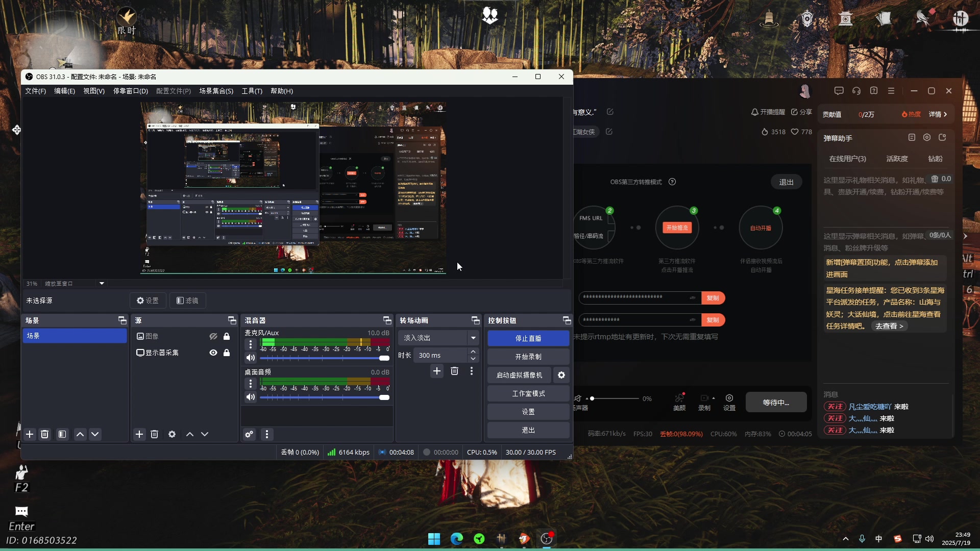Image resolution: width=980 pixels, height=551 pixels.
Task: Decrease transition duration with down stepper
Action: point(473,359)
